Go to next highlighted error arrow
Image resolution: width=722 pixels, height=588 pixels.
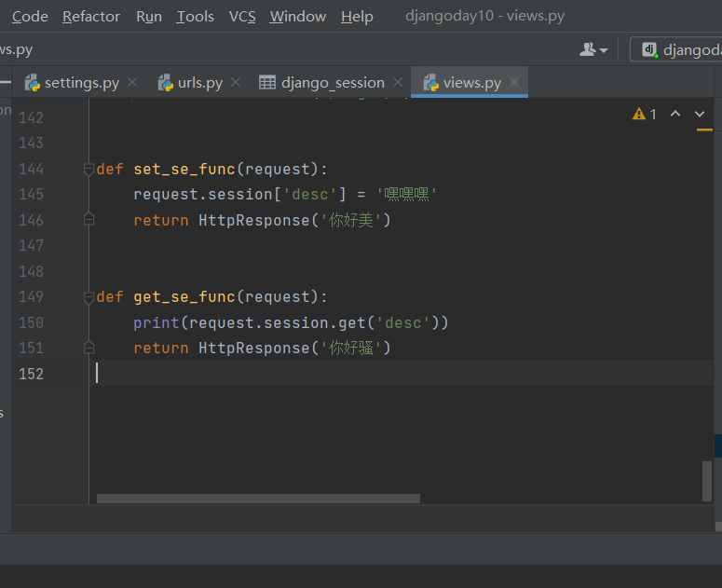700,114
